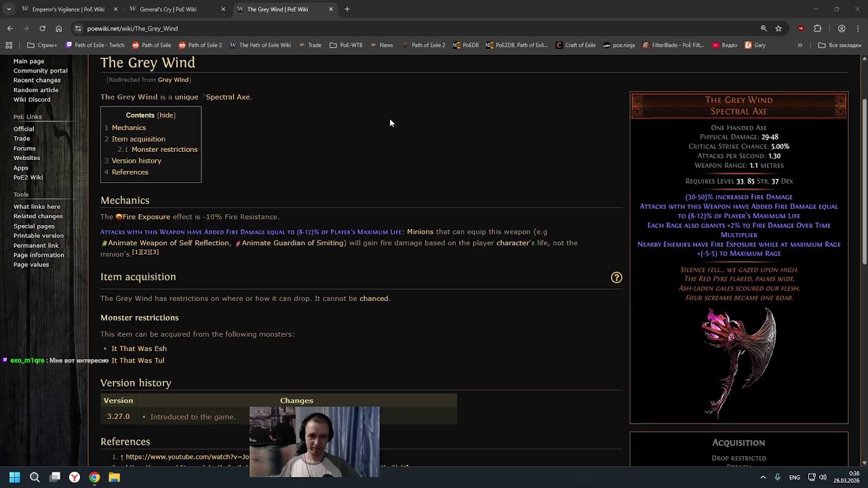The width and height of the screenshot is (868, 488).
Task: Open the Main page sidebar link
Action: [x=29, y=61]
